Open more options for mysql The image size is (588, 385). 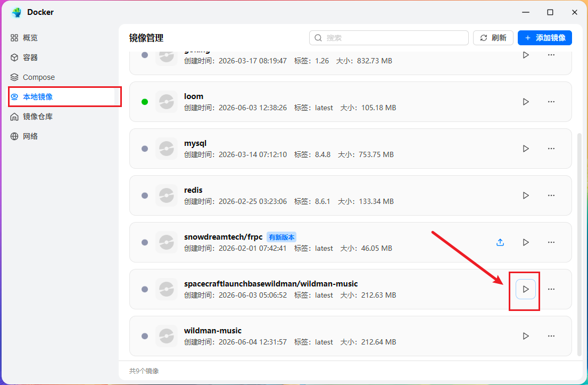[x=551, y=149]
